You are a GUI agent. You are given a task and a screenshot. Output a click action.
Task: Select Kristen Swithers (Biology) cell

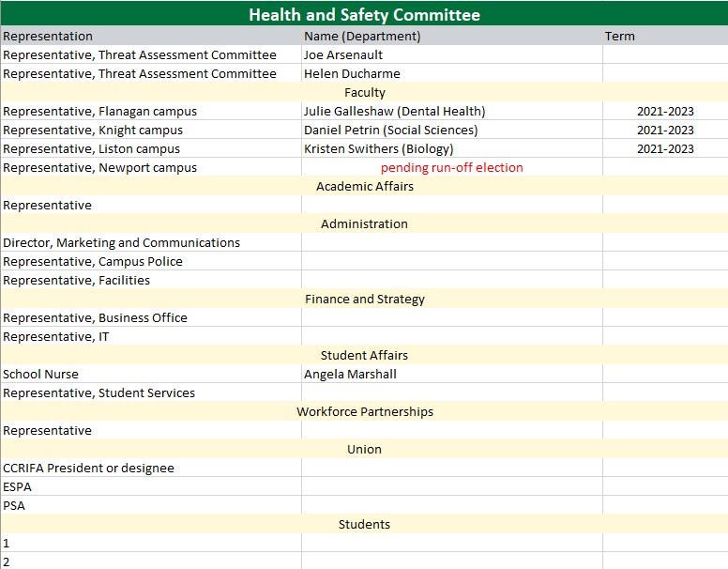pos(378,148)
